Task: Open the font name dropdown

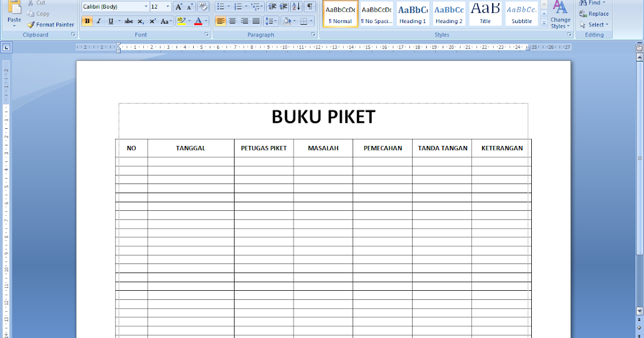Action: pos(145,6)
